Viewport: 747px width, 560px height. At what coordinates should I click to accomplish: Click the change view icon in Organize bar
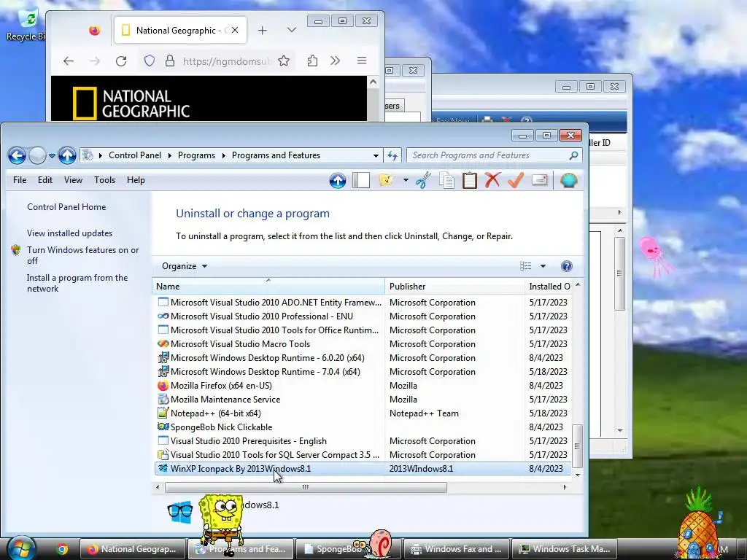point(525,266)
